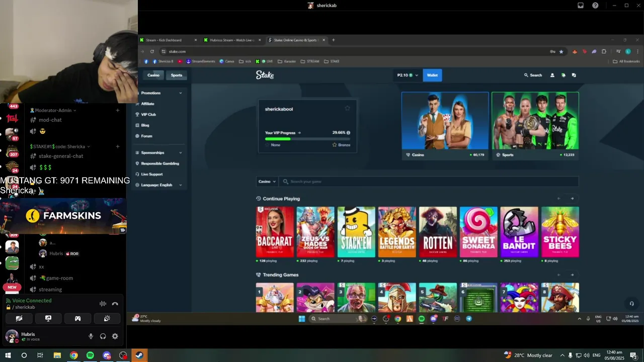Screen dimensions: 644x362
Task: Click the Search your game input field
Action: [x=429, y=182]
